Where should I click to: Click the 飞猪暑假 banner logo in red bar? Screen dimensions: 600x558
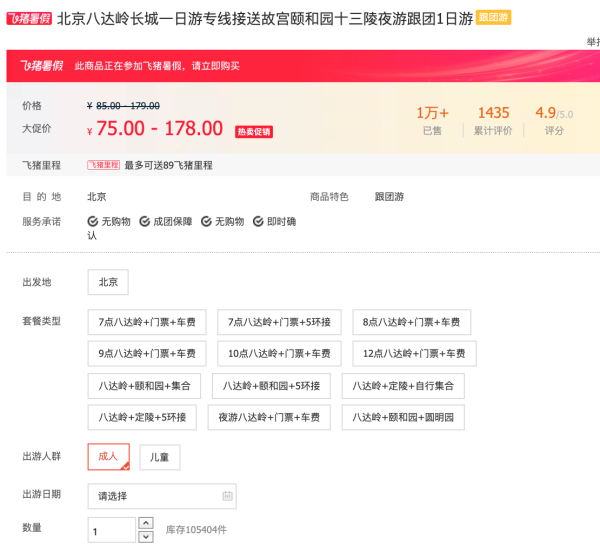pos(42,66)
